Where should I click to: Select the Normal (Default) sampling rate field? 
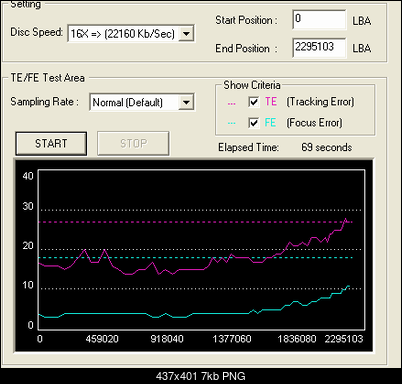[142, 102]
